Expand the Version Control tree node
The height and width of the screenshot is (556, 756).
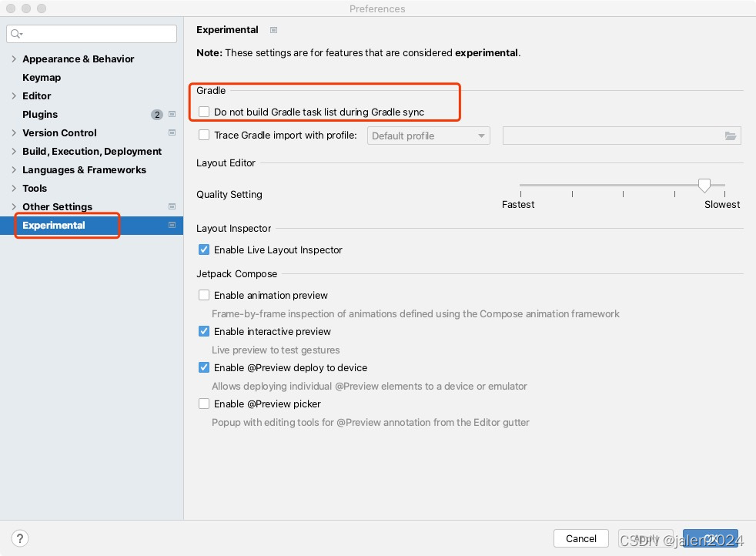click(x=14, y=132)
